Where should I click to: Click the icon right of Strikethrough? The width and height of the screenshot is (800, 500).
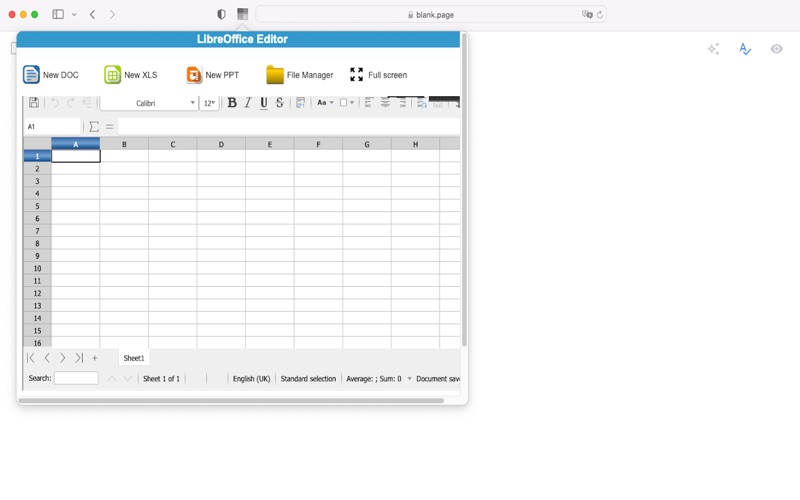(x=301, y=103)
